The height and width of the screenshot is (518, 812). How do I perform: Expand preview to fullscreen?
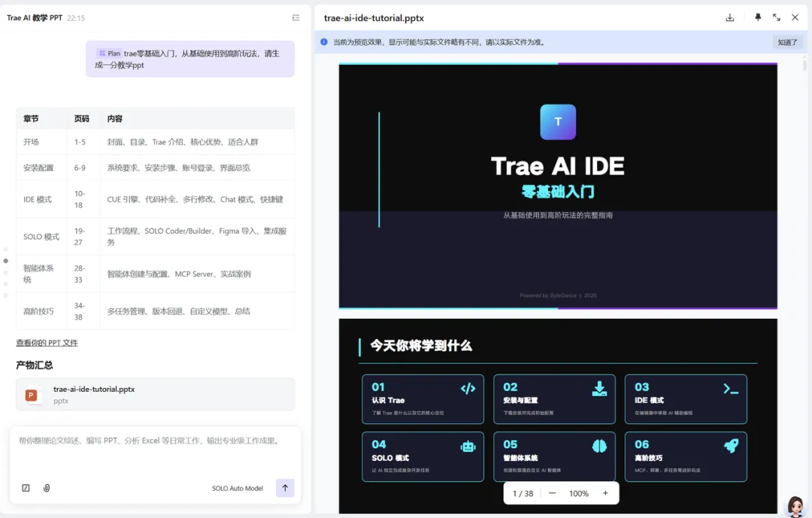[x=776, y=17]
